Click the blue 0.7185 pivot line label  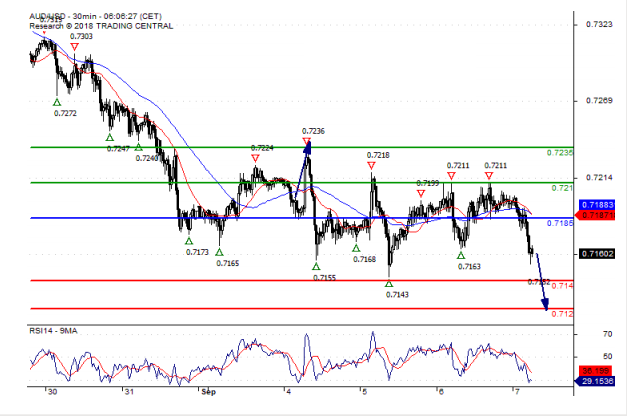(560, 224)
